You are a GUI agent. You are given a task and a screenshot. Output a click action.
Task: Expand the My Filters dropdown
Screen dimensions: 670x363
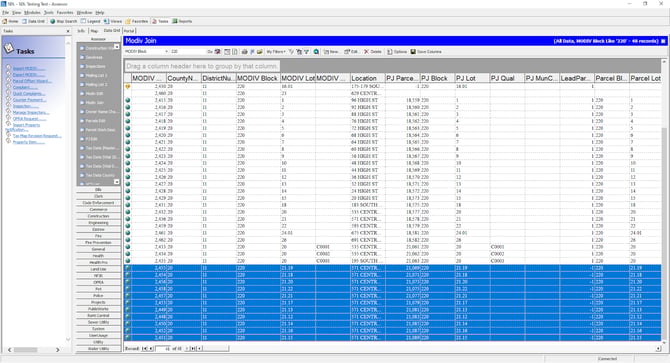click(x=276, y=52)
